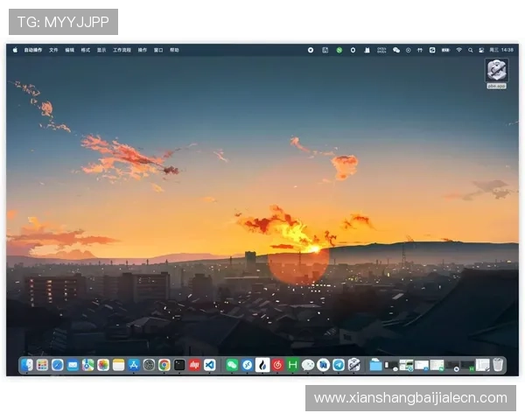Launch Google Chrome from the Dock
Viewport: 525px width, 420px height.
click(x=164, y=365)
